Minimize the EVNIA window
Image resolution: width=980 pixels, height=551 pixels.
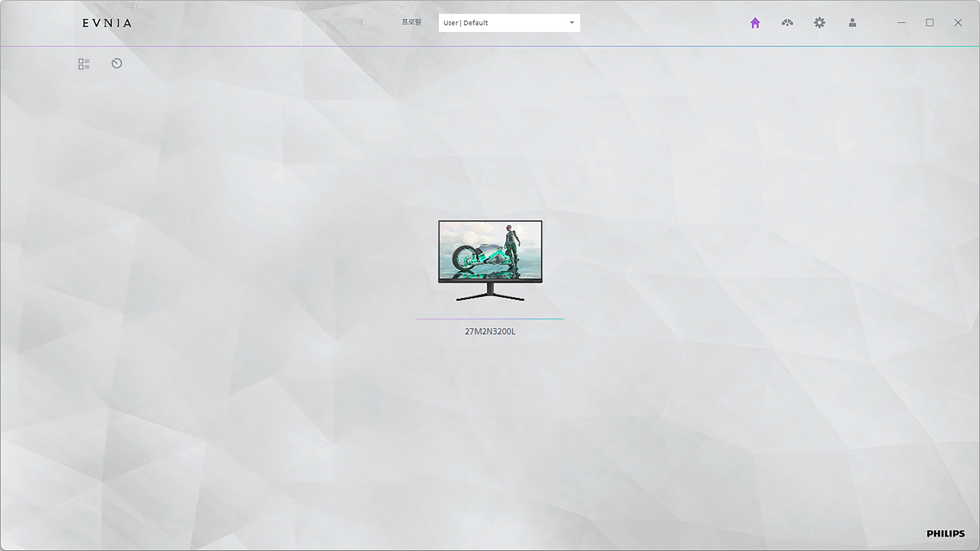coord(901,23)
